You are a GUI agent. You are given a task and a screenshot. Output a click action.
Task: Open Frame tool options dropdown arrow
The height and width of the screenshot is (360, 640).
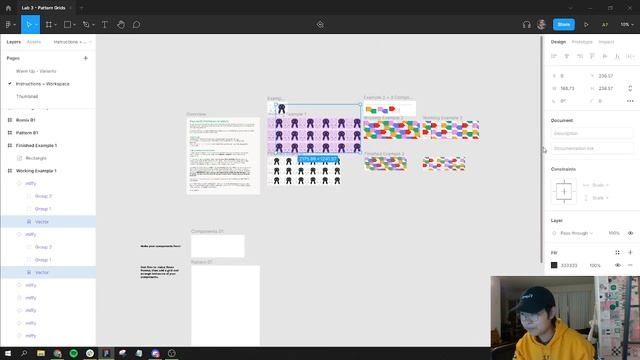(x=56, y=25)
